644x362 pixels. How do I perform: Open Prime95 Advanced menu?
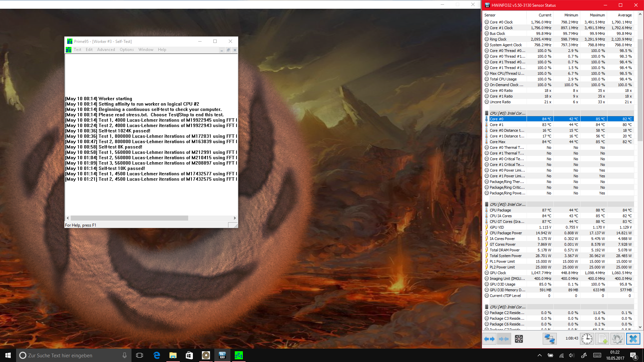pos(106,50)
